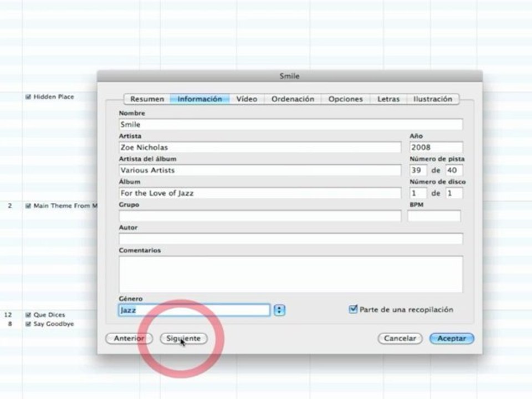Open the Ordenación tab
Image resolution: width=532 pixels, height=399 pixels.
[293, 99]
